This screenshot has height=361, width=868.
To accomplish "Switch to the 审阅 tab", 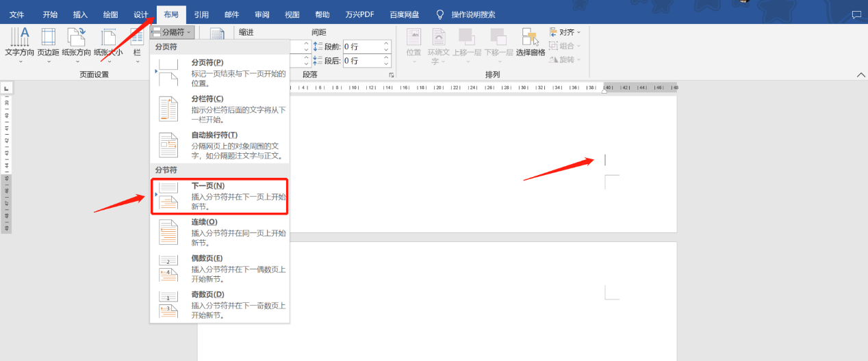I will [261, 14].
